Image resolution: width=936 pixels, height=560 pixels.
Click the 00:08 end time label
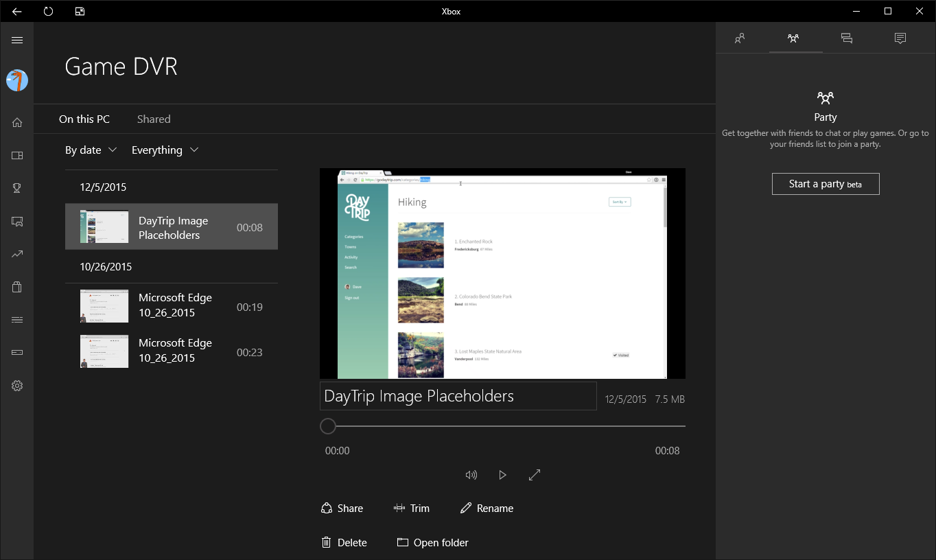[668, 451]
